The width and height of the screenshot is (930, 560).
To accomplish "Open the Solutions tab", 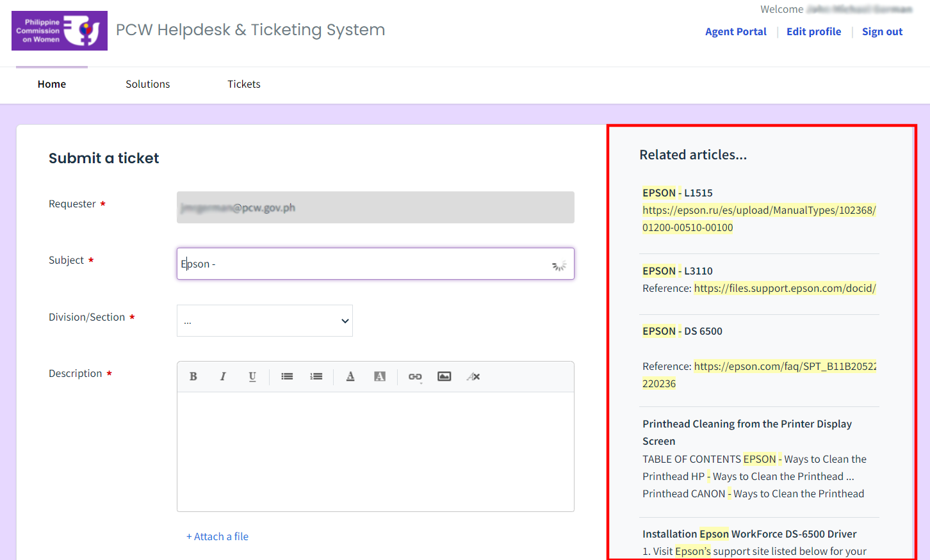I will (148, 84).
